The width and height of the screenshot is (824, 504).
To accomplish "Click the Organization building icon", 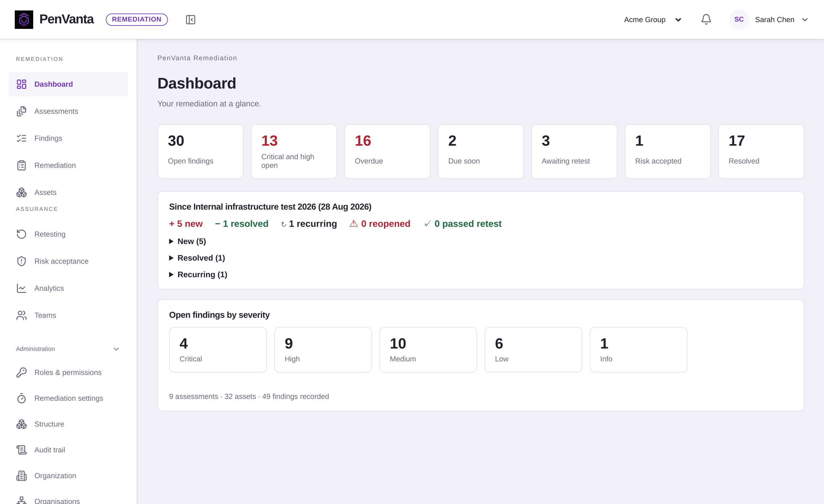I will coord(22,476).
